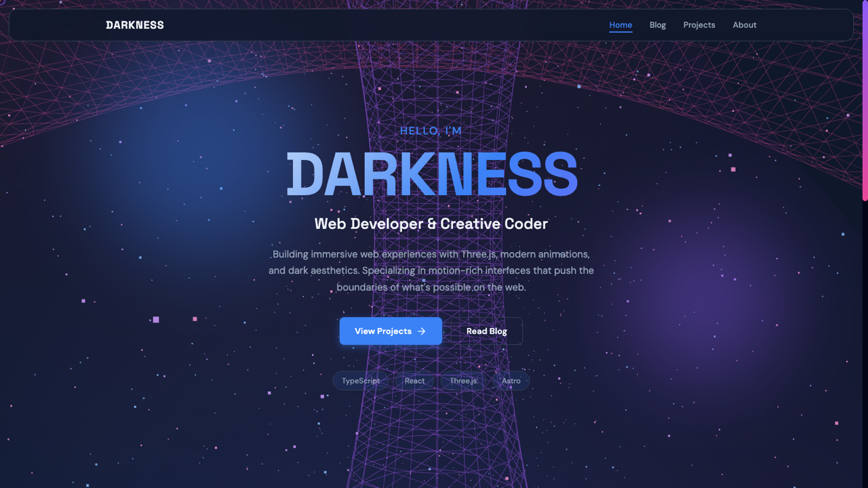Click the gradient page scrollbar thumb
Viewport: 868px width, 488px height.
pos(865,100)
